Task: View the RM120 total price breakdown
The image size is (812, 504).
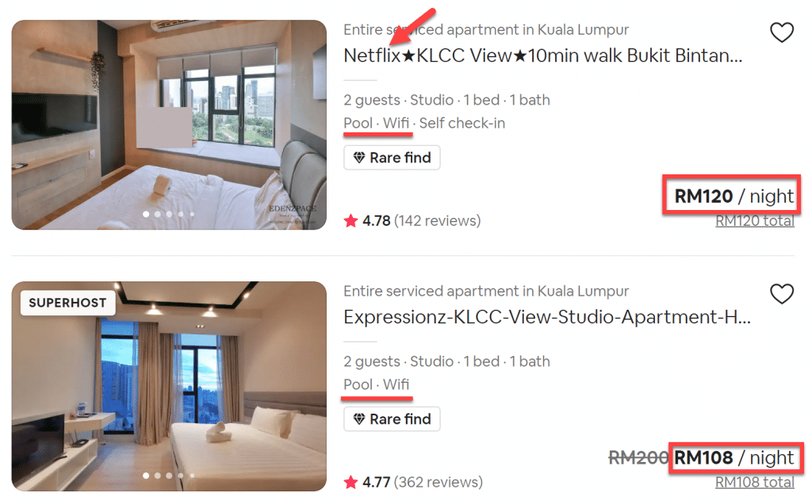Action: click(755, 221)
